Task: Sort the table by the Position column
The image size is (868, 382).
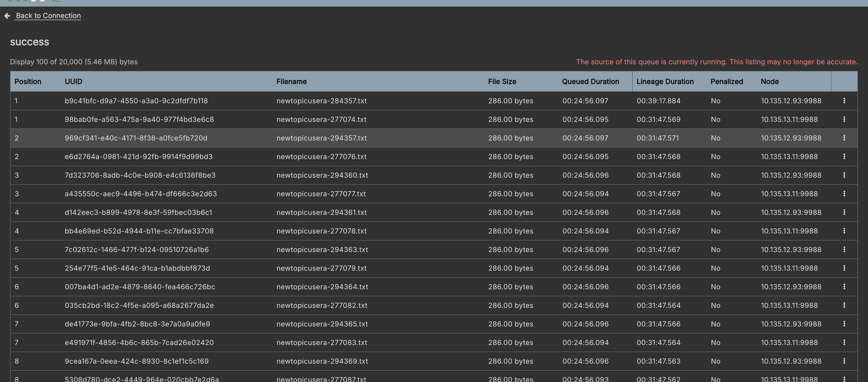Action: pyautogui.click(x=28, y=81)
